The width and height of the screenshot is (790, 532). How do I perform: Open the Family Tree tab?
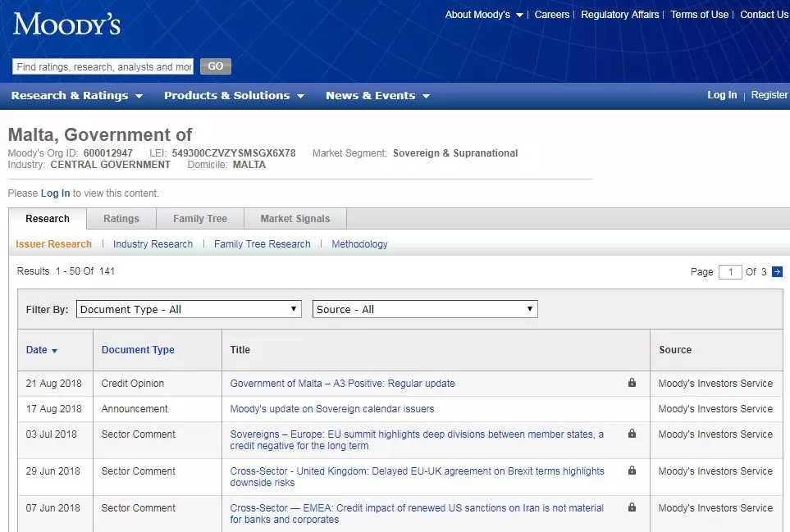tap(200, 219)
